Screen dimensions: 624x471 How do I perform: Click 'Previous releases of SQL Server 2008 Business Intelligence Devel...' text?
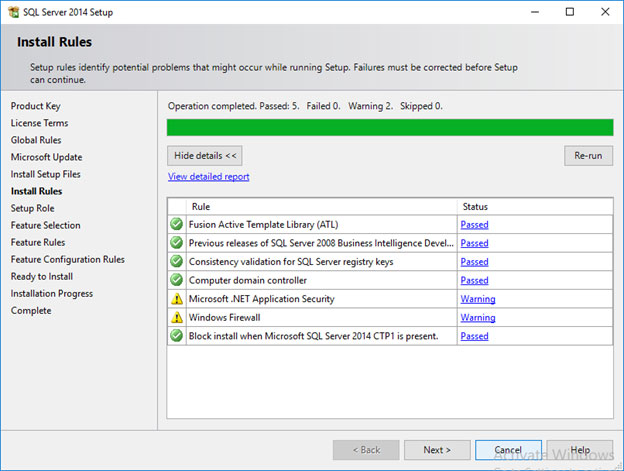click(321, 243)
